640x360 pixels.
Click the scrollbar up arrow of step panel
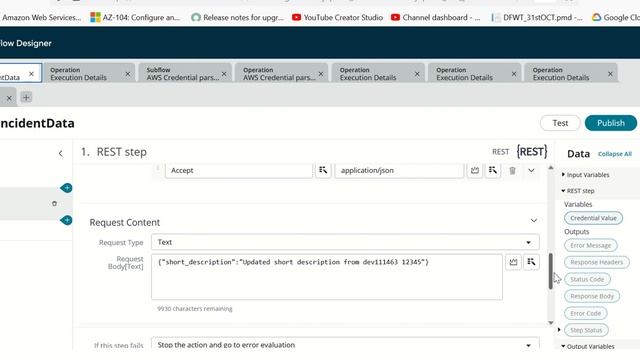pyautogui.click(x=551, y=167)
